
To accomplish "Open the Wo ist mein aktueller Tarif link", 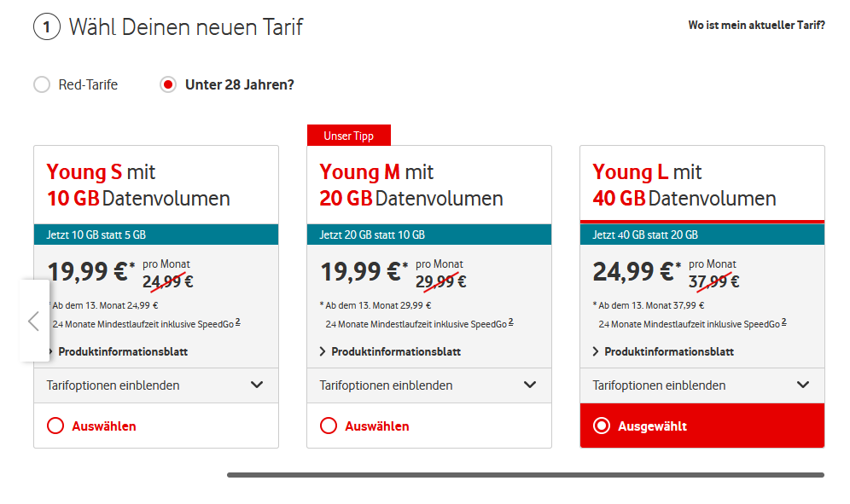I will [756, 26].
